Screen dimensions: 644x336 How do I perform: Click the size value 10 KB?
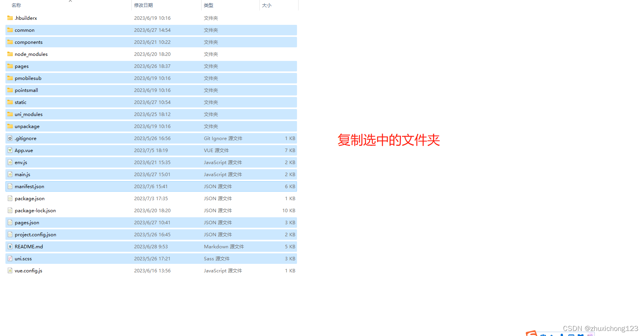pyautogui.click(x=288, y=210)
